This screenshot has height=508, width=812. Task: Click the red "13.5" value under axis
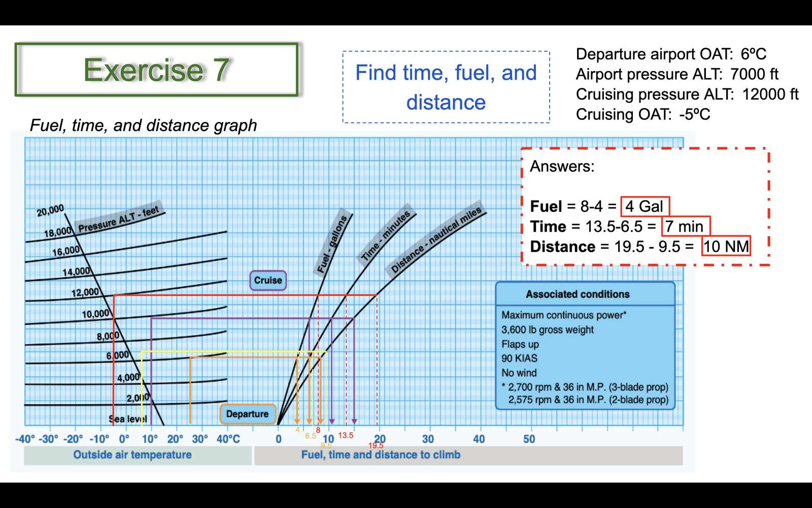[346, 435]
